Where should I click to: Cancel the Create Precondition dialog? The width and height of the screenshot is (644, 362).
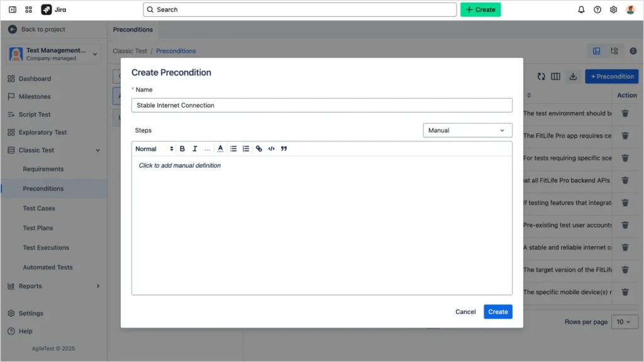click(465, 311)
